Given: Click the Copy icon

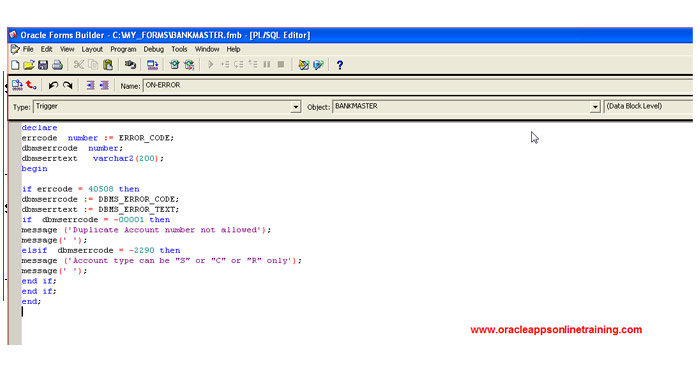Looking at the screenshot, I should pyautogui.click(x=93, y=65).
